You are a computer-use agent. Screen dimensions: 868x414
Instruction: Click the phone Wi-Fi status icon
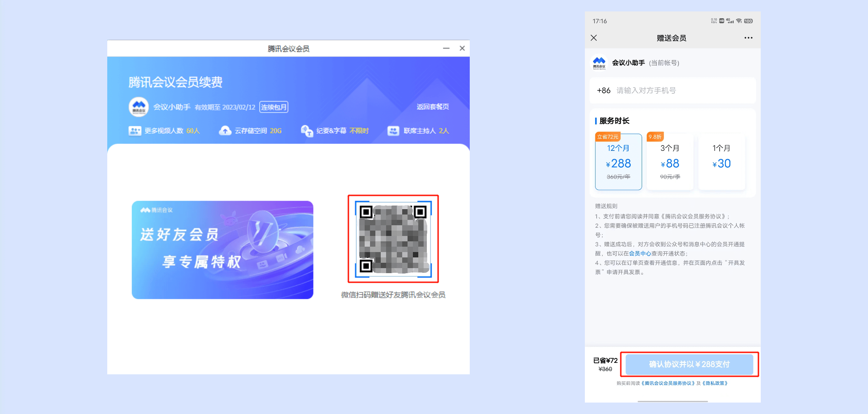[x=739, y=21]
